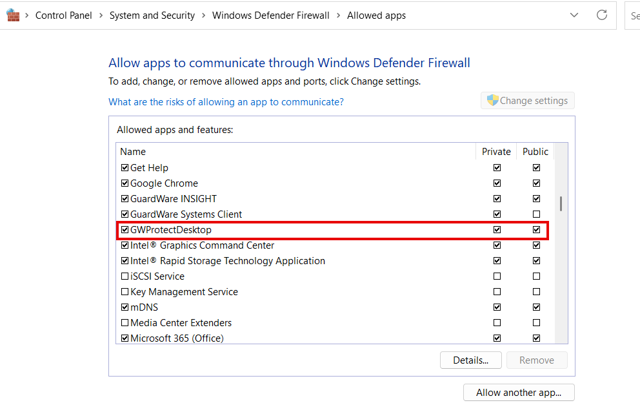The width and height of the screenshot is (640, 414).
Task: Toggle the GWProtectDesktop name checkbox
Action: 125,230
